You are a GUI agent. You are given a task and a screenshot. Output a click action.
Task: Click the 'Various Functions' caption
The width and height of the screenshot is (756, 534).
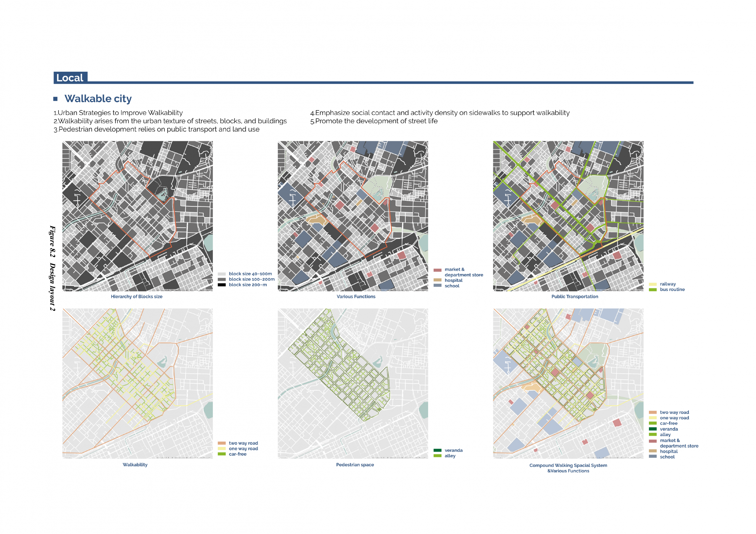pos(356,297)
